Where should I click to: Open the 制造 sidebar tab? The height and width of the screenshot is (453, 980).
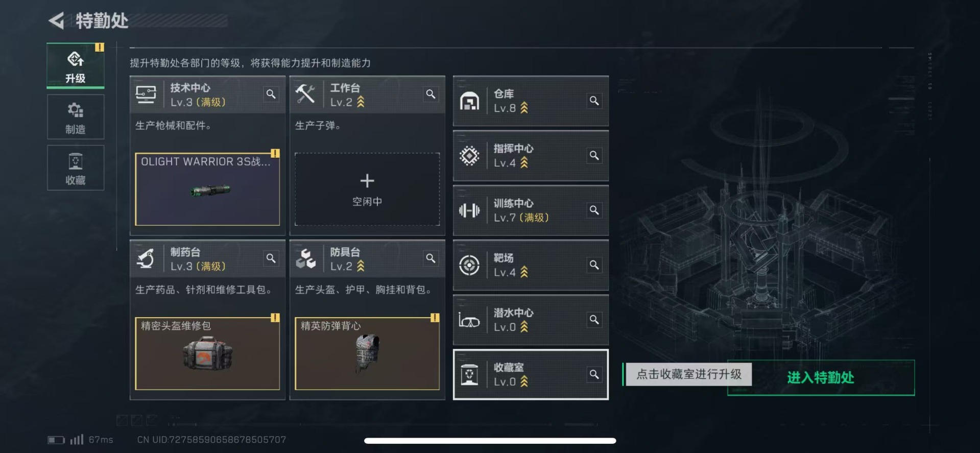76,117
